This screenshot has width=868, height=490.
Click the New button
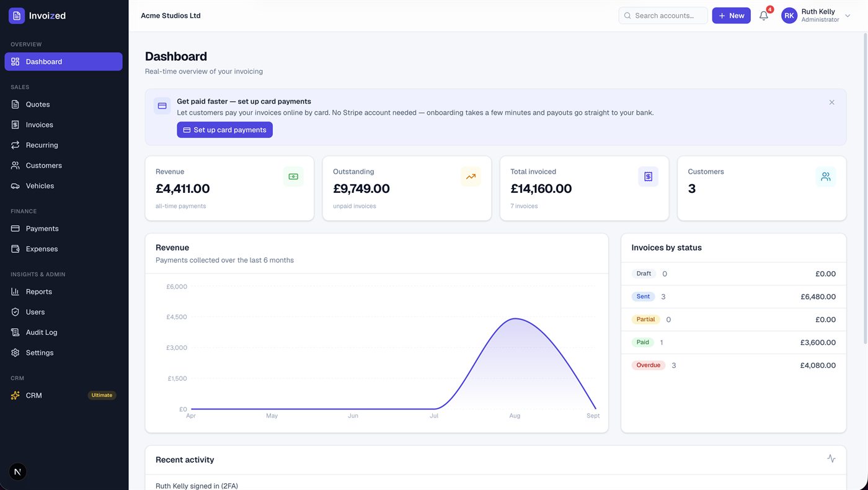[731, 16]
